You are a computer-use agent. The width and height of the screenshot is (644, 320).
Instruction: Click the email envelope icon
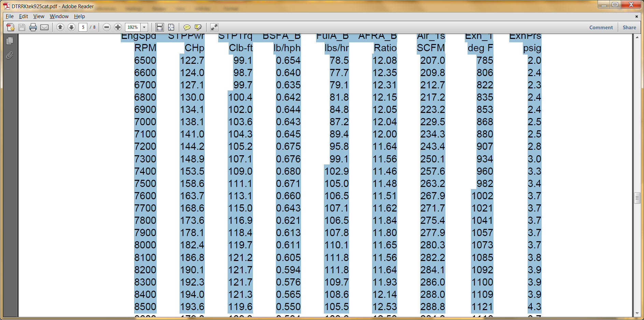point(44,27)
